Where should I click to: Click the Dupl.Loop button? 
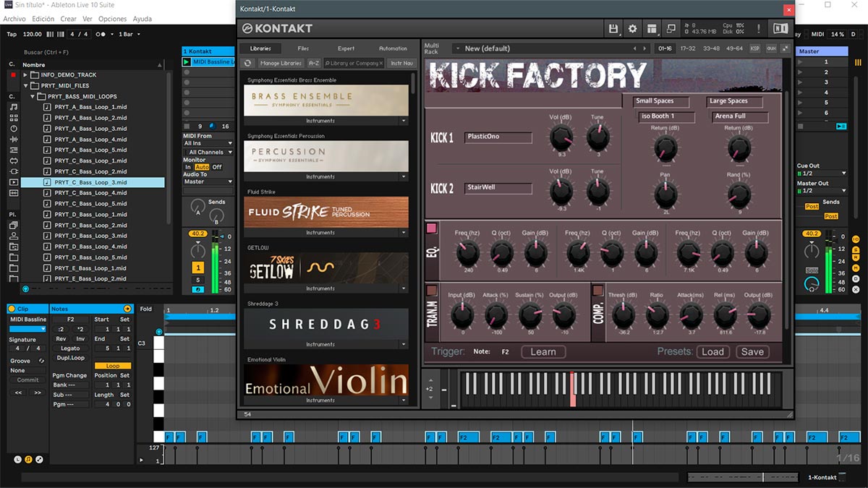[71, 358]
